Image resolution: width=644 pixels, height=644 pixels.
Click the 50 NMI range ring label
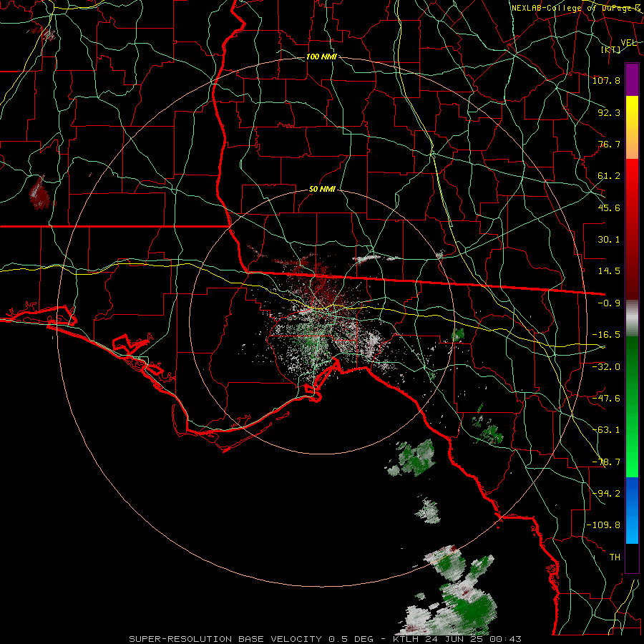pos(323,190)
